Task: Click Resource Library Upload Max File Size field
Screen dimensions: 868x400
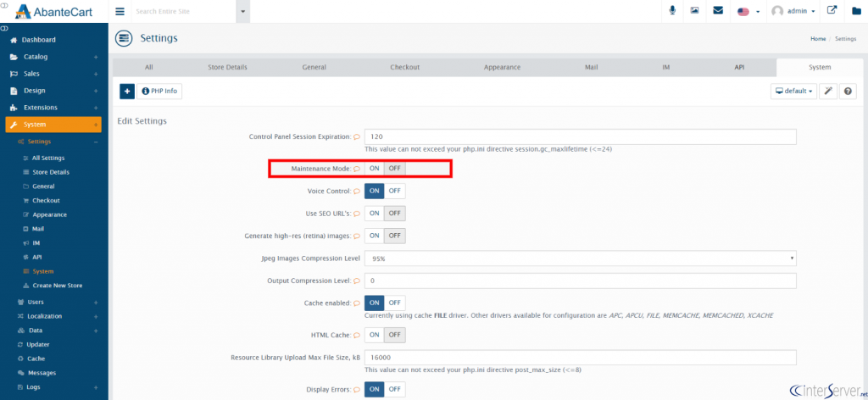Action: pos(580,358)
